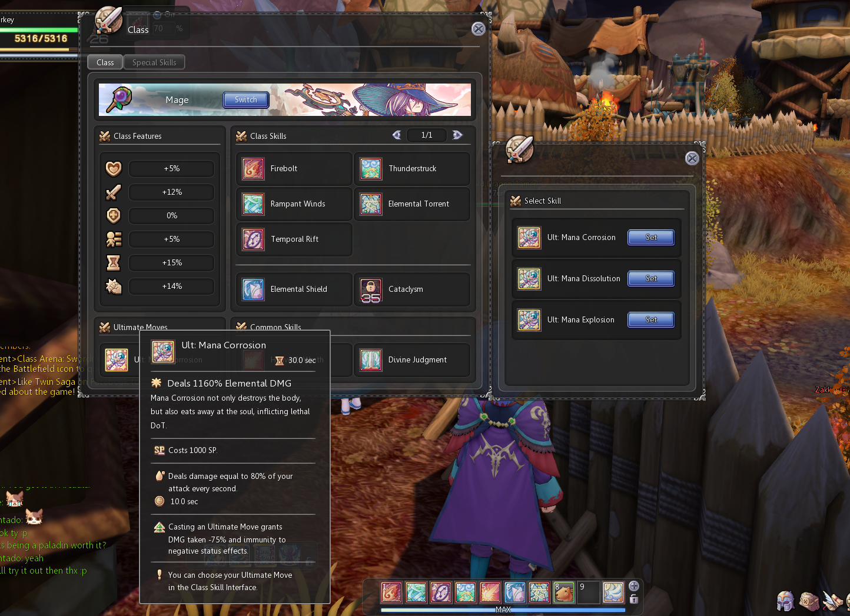
Task: Click the Mage staff class icon
Action: click(118, 99)
